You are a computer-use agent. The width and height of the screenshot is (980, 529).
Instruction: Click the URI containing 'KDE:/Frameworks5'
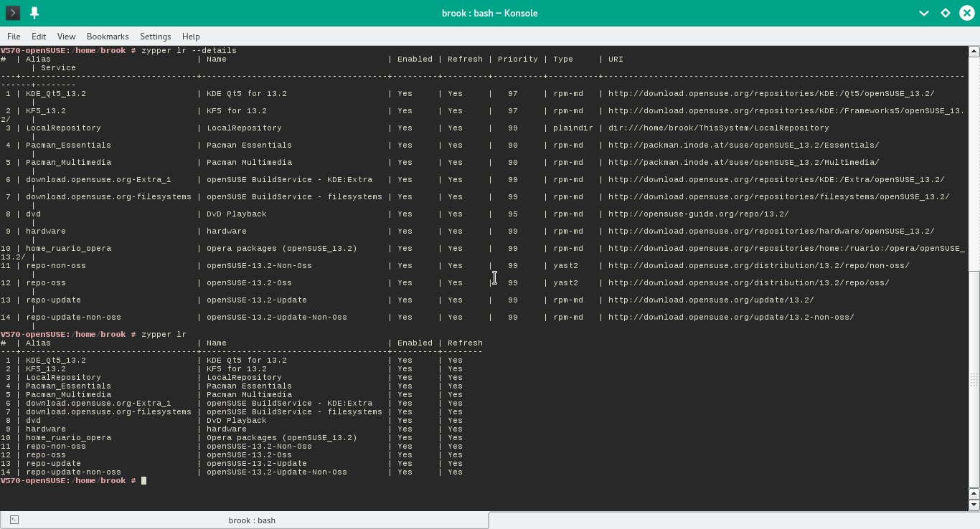tap(786, 111)
